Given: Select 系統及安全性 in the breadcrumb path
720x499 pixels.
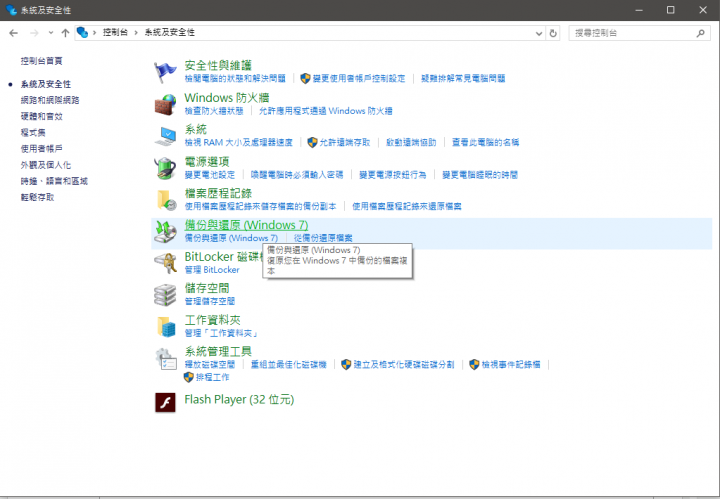Looking at the screenshot, I should [x=170, y=33].
